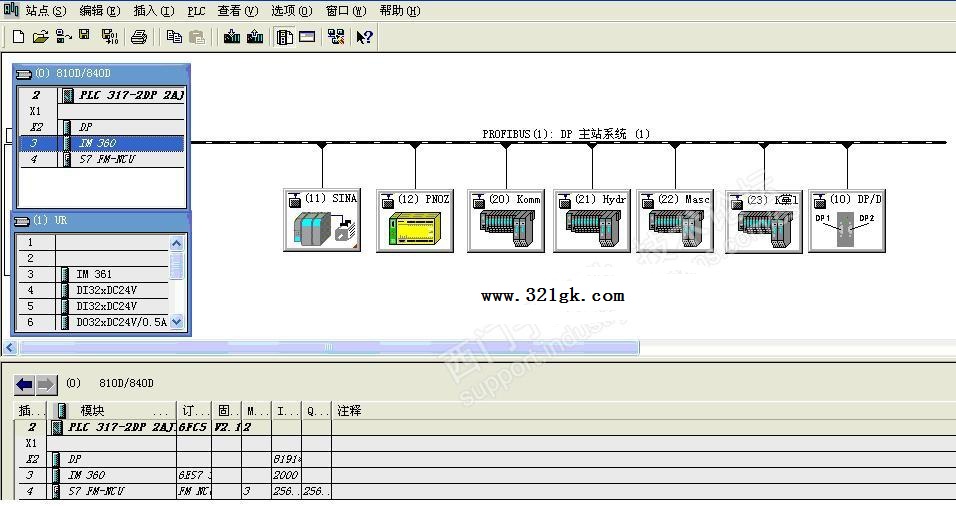
Task: Click UR rack scrollbar up arrow
Action: [x=176, y=244]
